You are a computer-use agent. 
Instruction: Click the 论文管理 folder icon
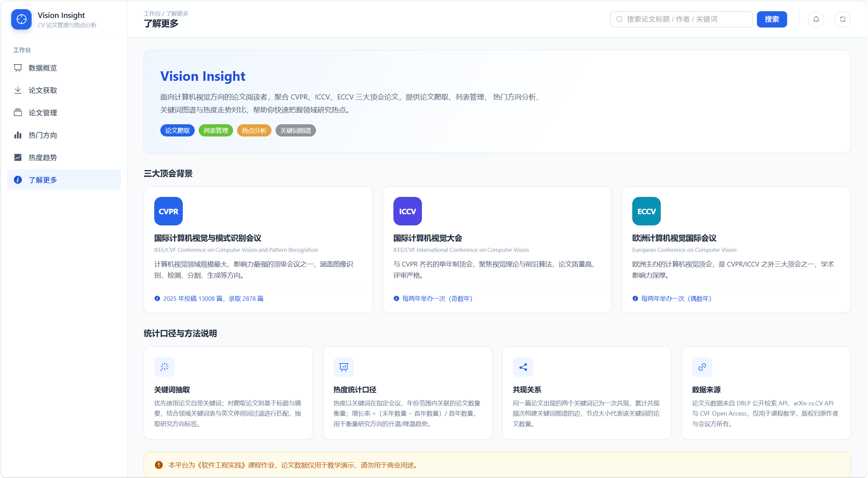pos(18,113)
